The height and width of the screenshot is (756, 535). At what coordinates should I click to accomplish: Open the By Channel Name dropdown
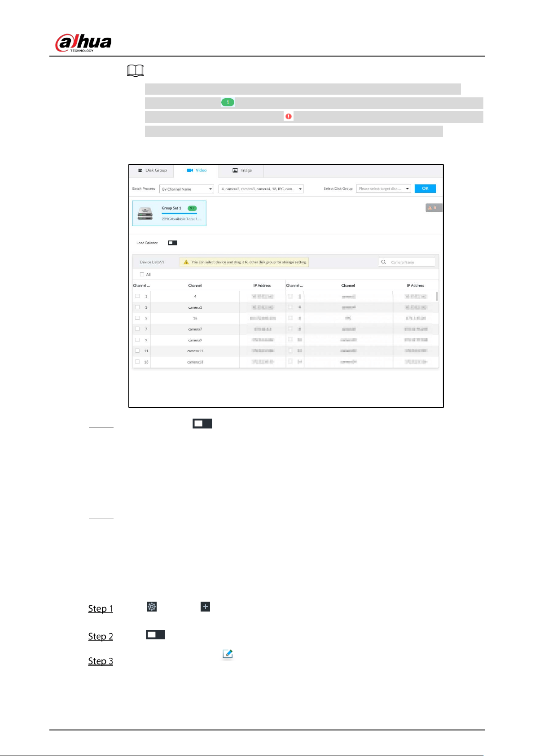[x=187, y=189]
